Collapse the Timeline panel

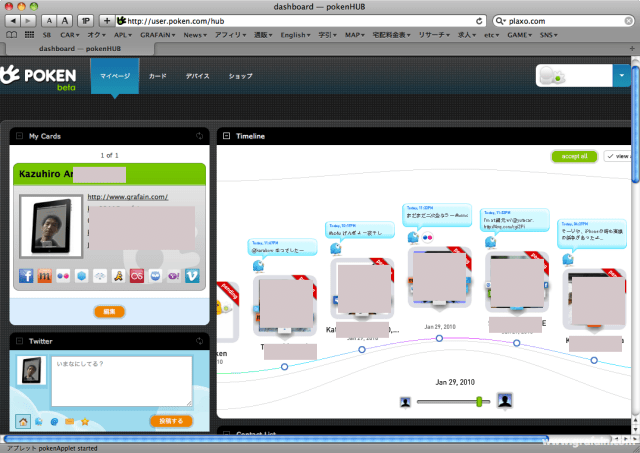(x=227, y=136)
